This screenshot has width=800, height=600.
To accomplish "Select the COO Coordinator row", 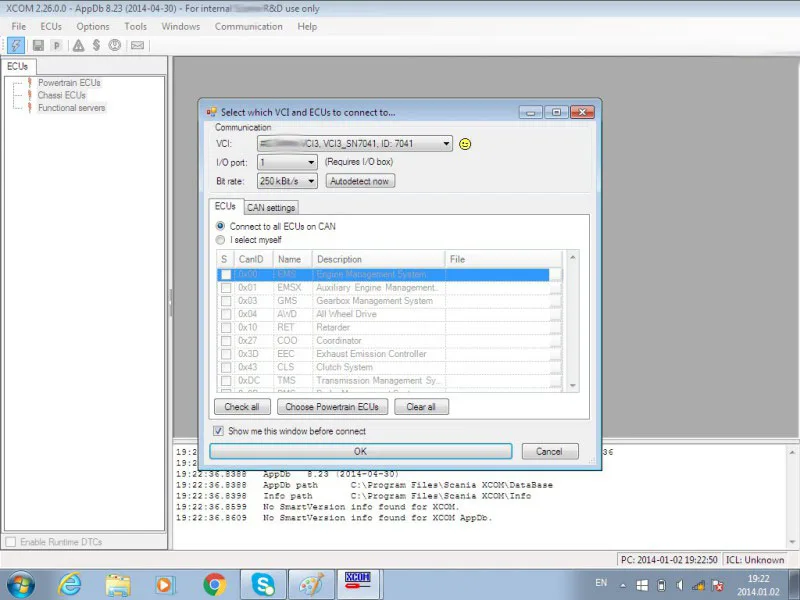I will [x=389, y=341].
